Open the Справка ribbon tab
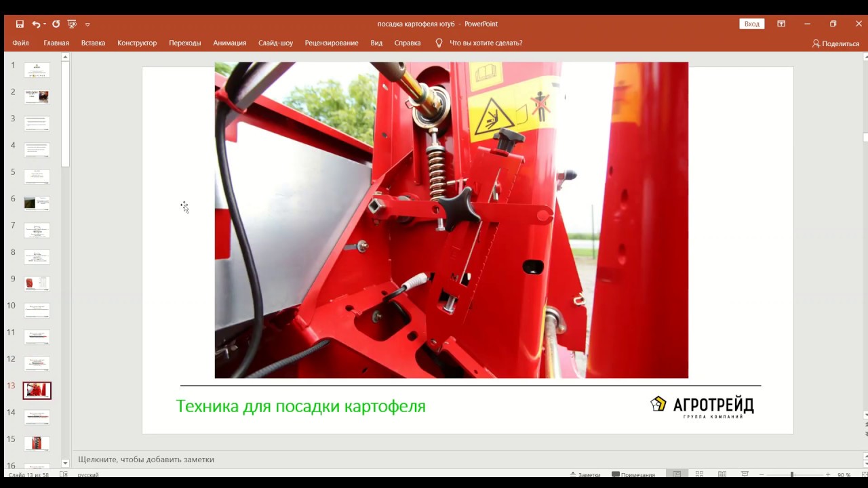This screenshot has width=868, height=488. pos(408,43)
